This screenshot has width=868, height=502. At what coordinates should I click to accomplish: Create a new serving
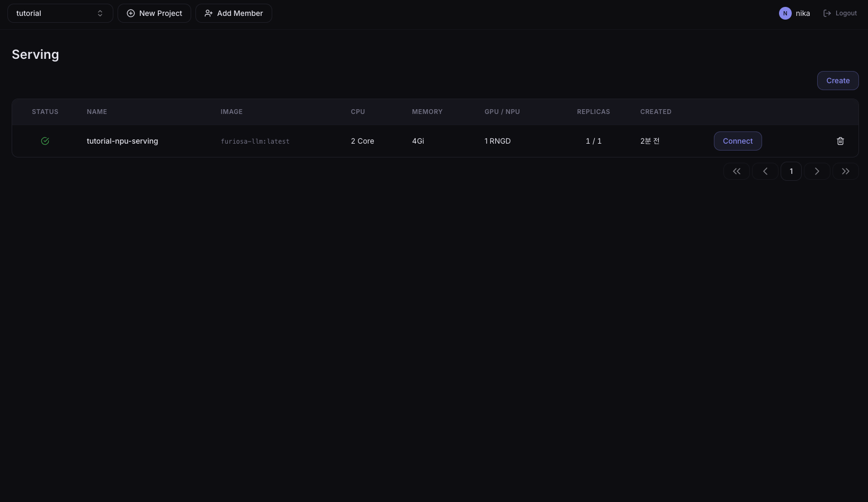pos(838,81)
